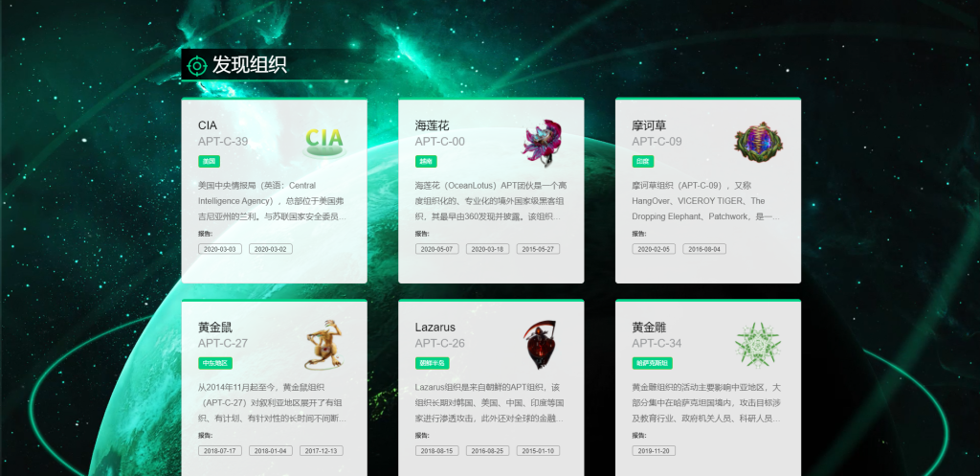Open 黄金雕 report dated 2019-11-20

pyautogui.click(x=654, y=450)
